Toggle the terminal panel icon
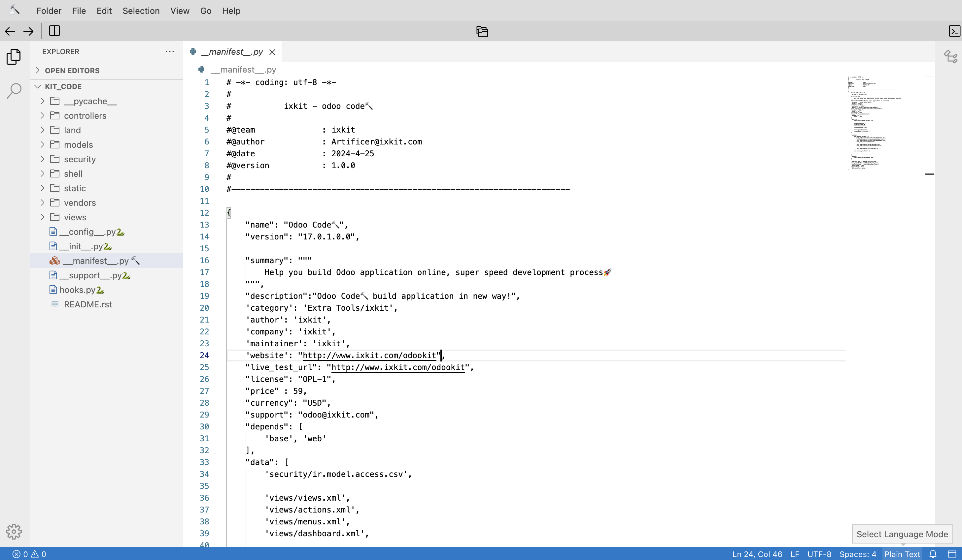Viewport: 962px width, 560px height. 954,31
